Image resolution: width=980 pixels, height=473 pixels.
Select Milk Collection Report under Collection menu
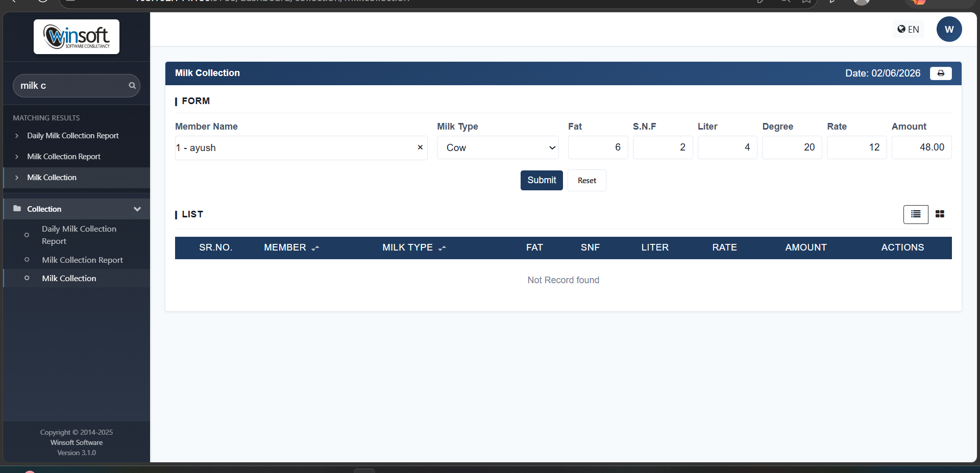pos(82,260)
